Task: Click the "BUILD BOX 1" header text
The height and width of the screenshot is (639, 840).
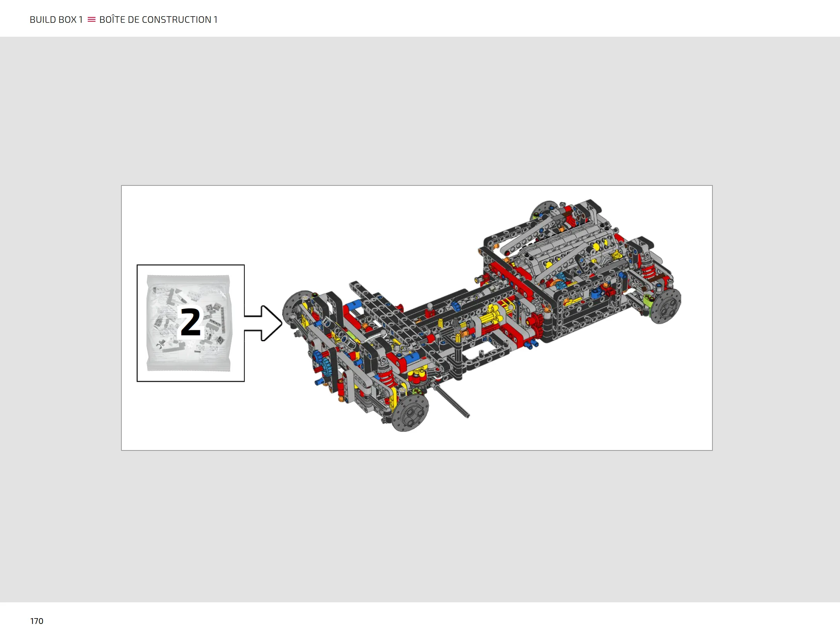Action: tap(56, 20)
